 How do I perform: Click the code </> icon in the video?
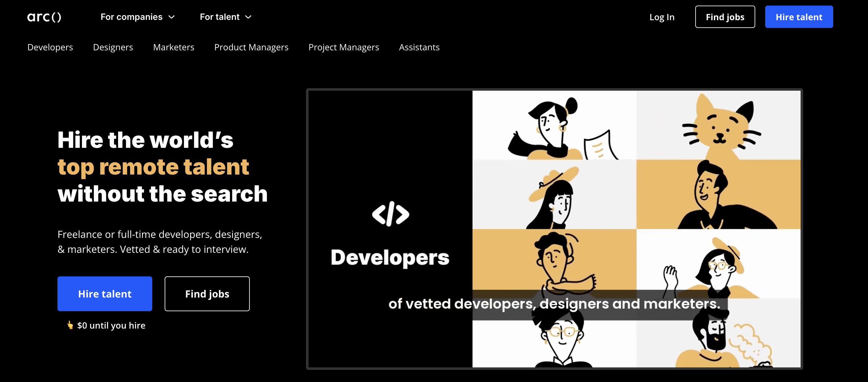[x=391, y=213]
